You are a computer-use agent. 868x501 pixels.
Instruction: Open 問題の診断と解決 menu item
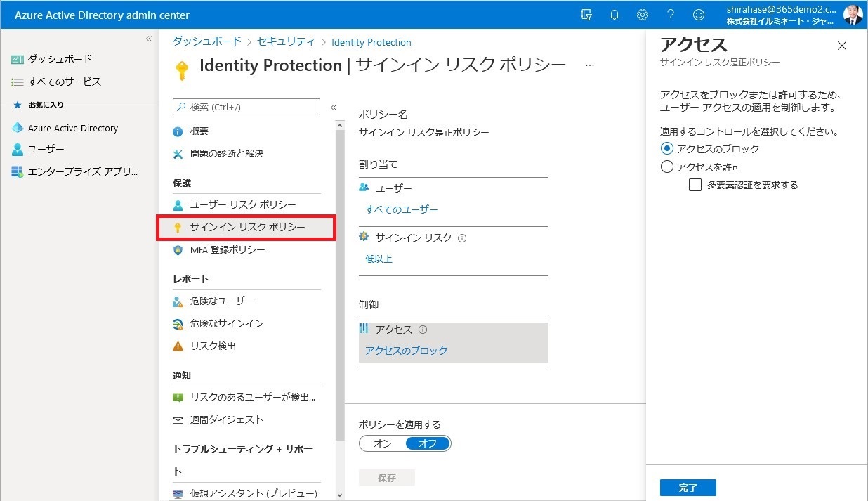[227, 154]
